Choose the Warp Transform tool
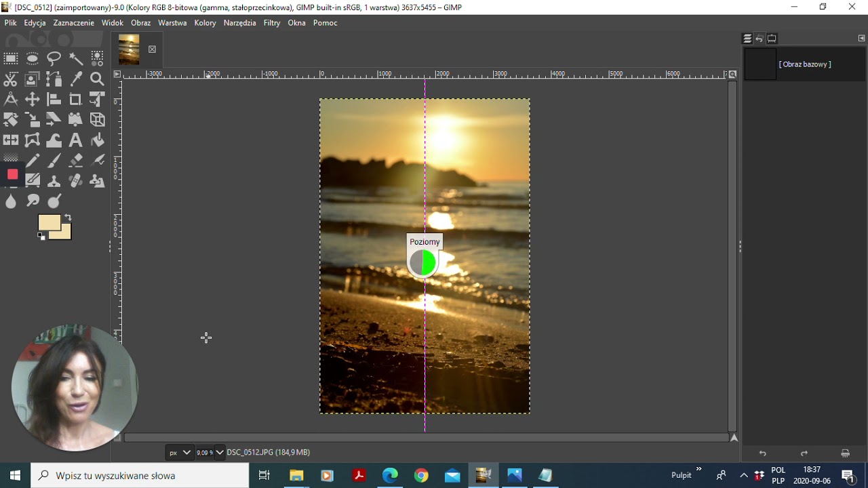The height and width of the screenshot is (488, 868). coord(54,140)
